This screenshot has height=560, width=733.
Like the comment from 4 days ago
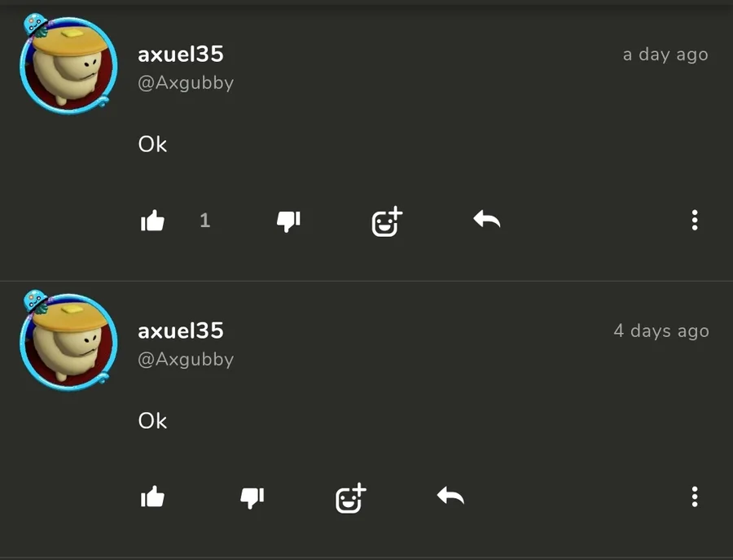[152, 497]
